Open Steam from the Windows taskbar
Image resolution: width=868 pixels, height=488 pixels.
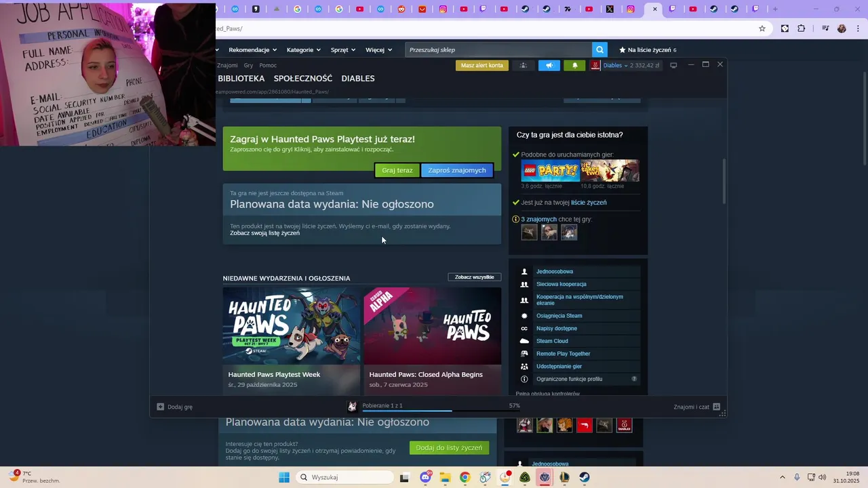584,477
